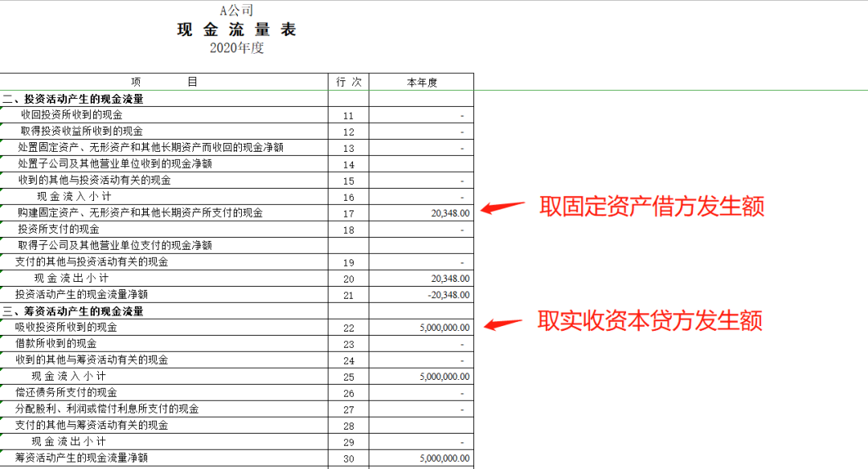Click line number 19 cell
Screen dimensions: 868x469
tap(348, 263)
